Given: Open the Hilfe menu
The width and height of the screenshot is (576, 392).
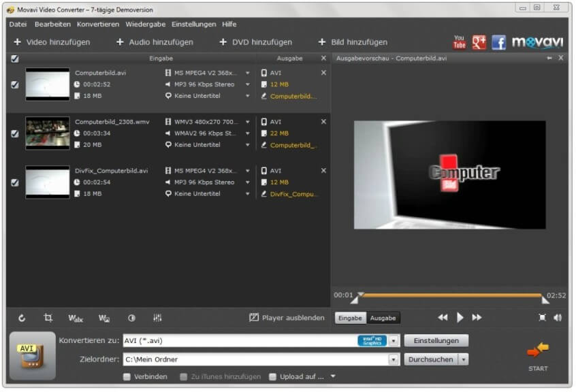Looking at the screenshot, I should (x=229, y=24).
